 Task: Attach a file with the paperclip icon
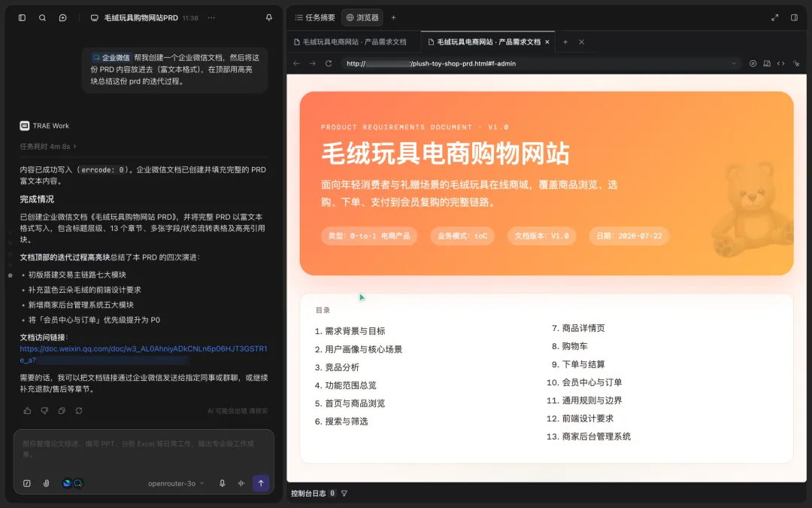[46, 483]
